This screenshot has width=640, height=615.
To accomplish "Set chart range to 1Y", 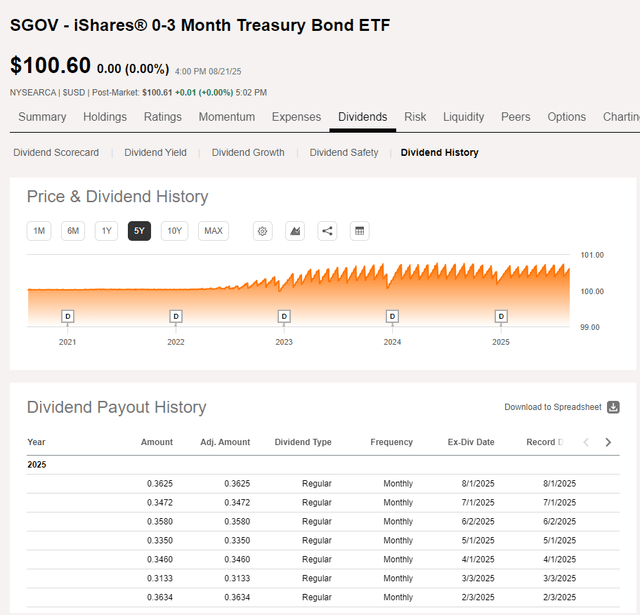I will coord(107,231).
